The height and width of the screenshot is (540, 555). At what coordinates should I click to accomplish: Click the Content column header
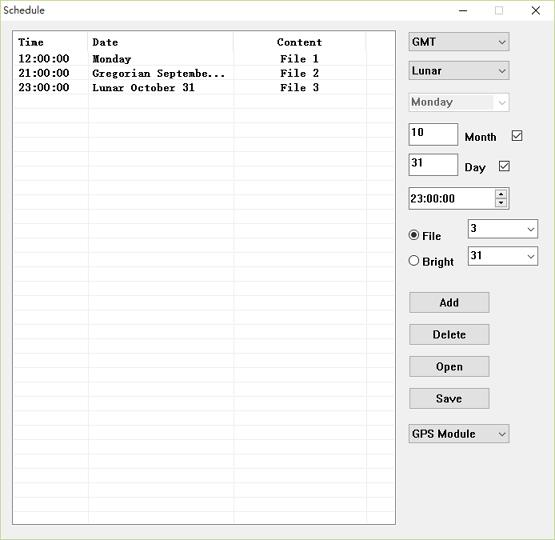[299, 42]
